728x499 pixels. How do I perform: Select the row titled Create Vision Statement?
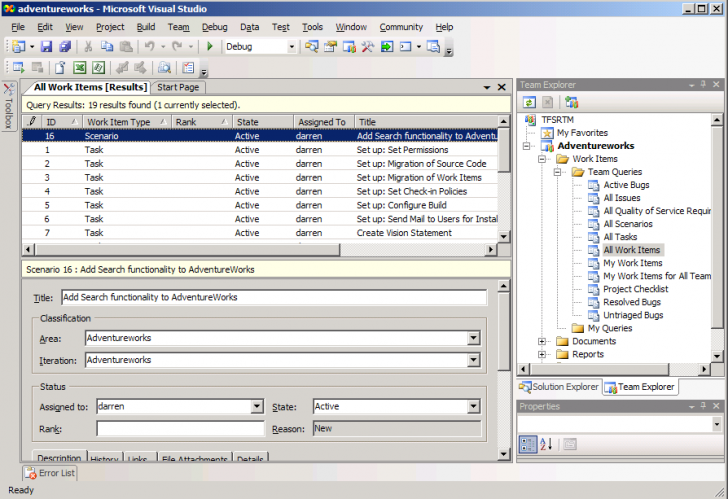pos(260,233)
